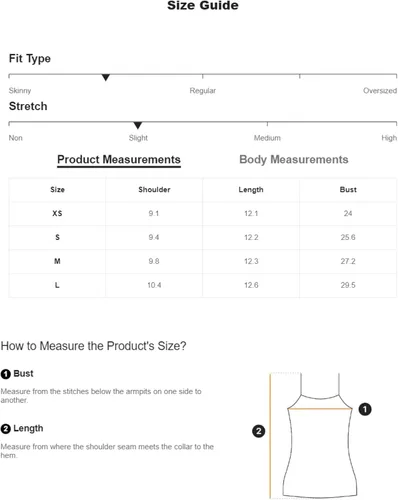Click the Length column header
The image size is (398, 500).
click(251, 190)
